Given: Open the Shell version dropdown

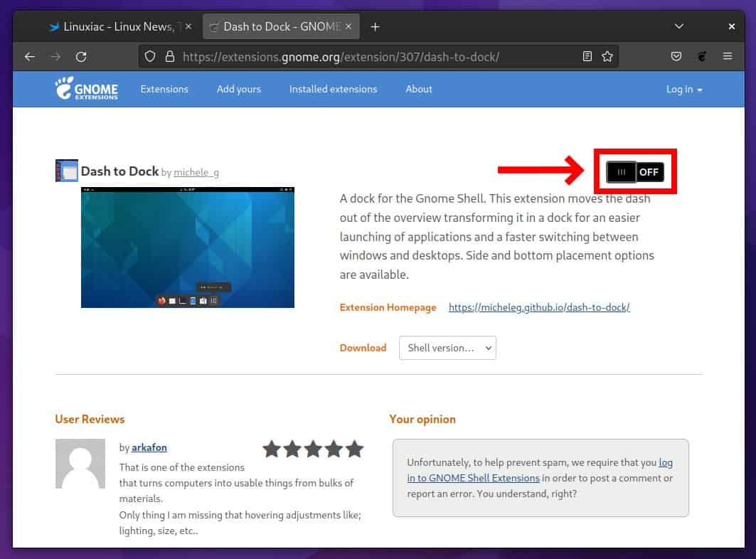Looking at the screenshot, I should (447, 348).
